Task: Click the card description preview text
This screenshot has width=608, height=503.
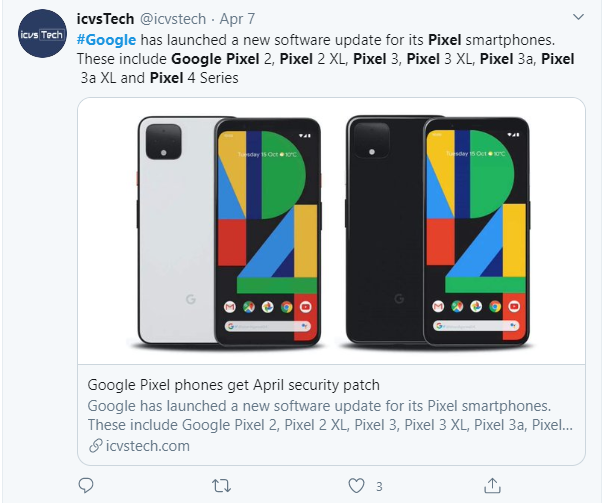Action: point(330,415)
